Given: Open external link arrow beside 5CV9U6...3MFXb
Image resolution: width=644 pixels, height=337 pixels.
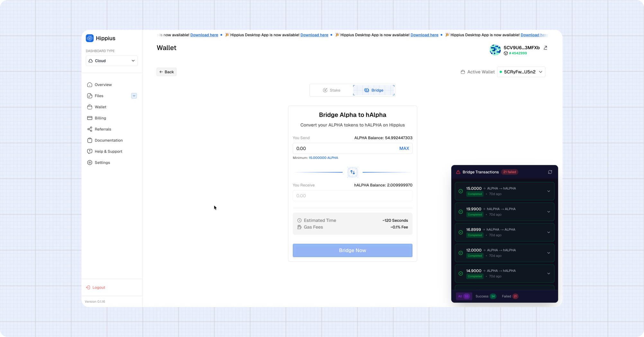Looking at the screenshot, I should click(545, 48).
